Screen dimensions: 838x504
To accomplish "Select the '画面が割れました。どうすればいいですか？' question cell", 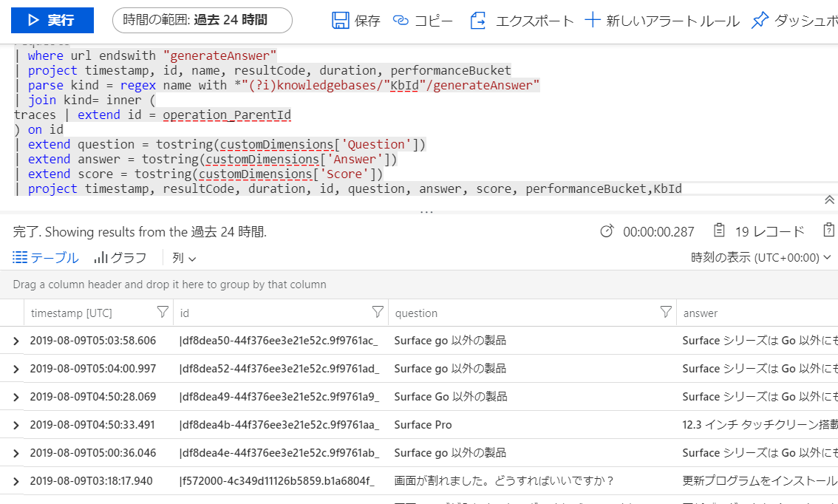I will [x=505, y=481].
